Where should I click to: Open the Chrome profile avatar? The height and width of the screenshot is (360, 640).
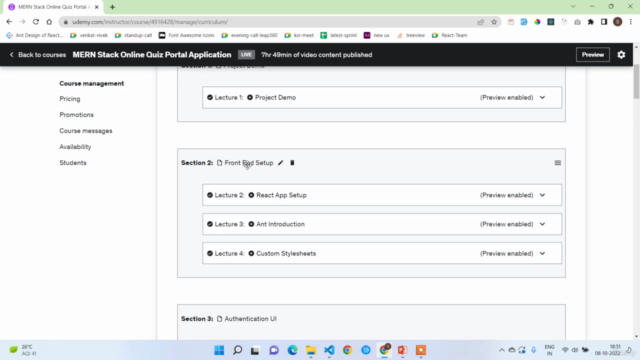618,22
